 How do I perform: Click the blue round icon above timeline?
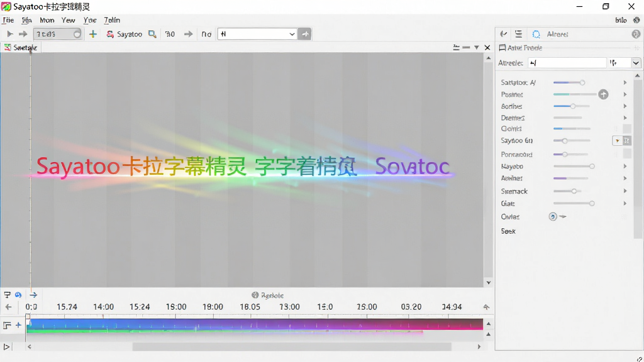[18, 295]
